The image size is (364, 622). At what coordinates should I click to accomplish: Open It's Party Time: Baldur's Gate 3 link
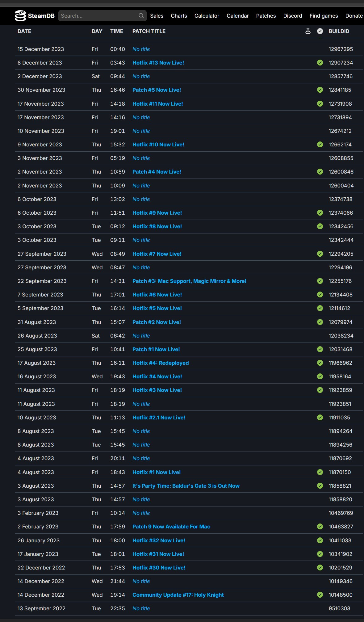pyautogui.click(x=186, y=486)
